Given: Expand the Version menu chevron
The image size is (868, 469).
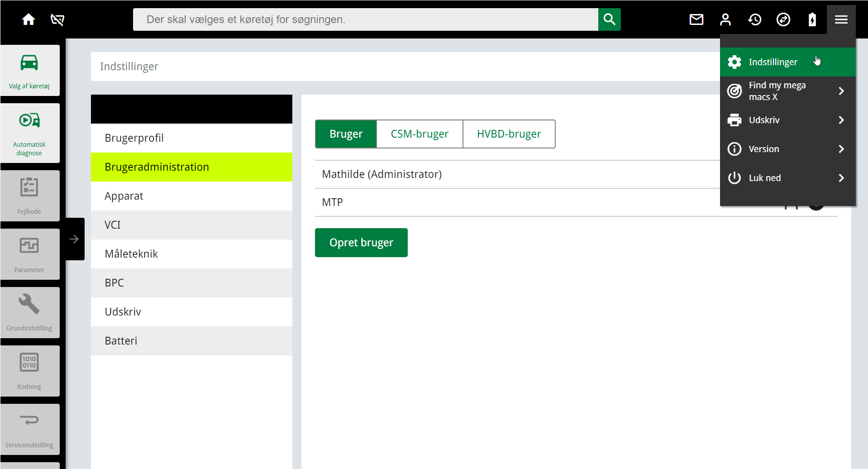Looking at the screenshot, I should [x=841, y=149].
